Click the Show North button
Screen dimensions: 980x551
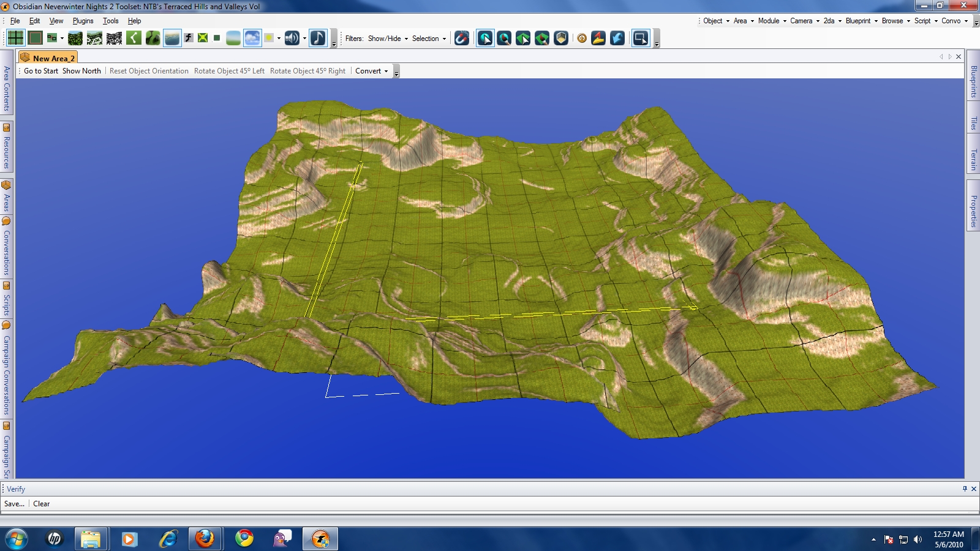pyautogui.click(x=81, y=71)
